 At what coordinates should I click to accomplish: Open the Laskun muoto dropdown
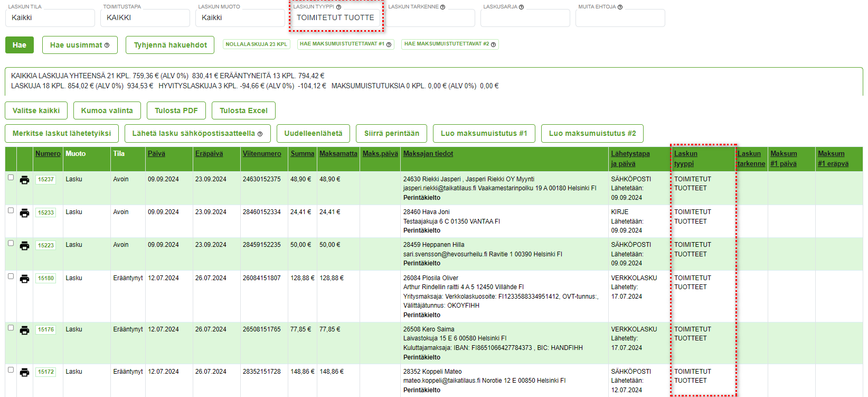(240, 17)
